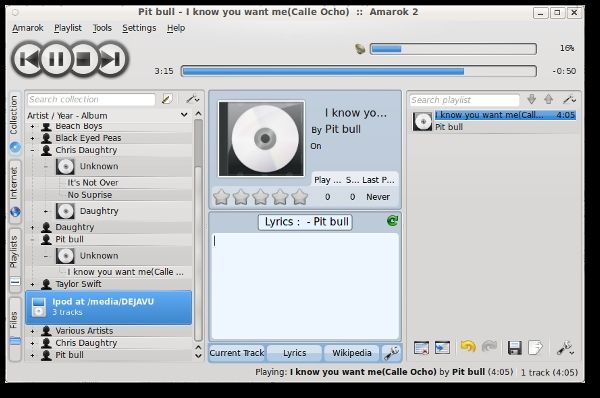
Task: Reload lyrics with the green refresh icon
Action: pyautogui.click(x=392, y=221)
